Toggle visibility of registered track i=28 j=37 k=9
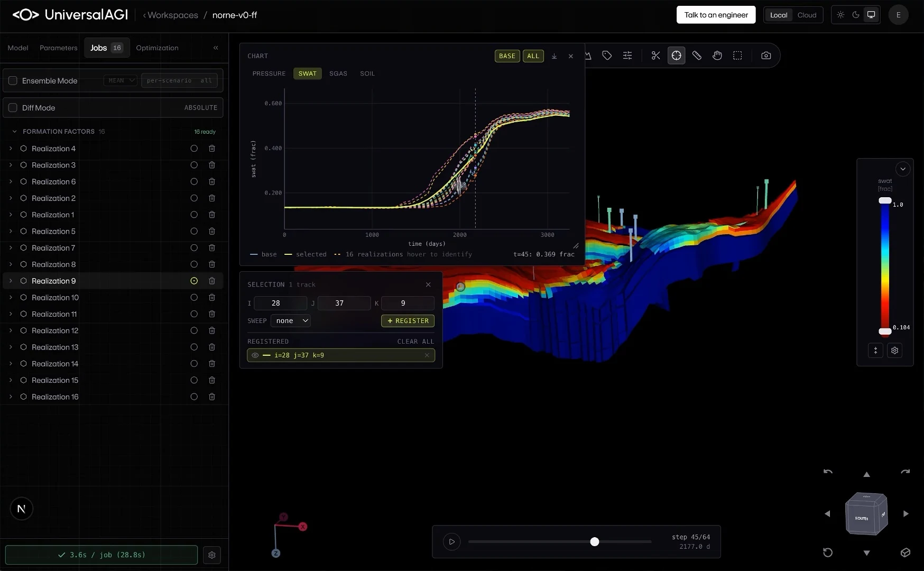 (255, 355)
